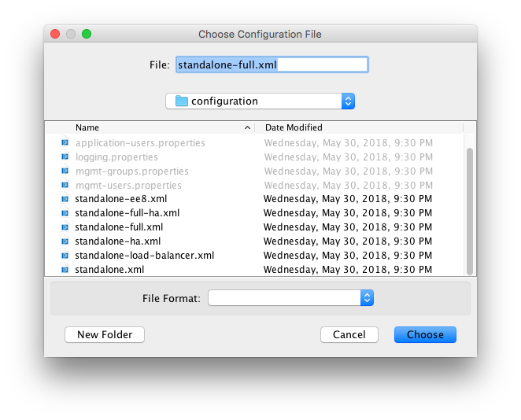
Task: Click the application-users.properties file icon
Action: [x=65, y=143]
